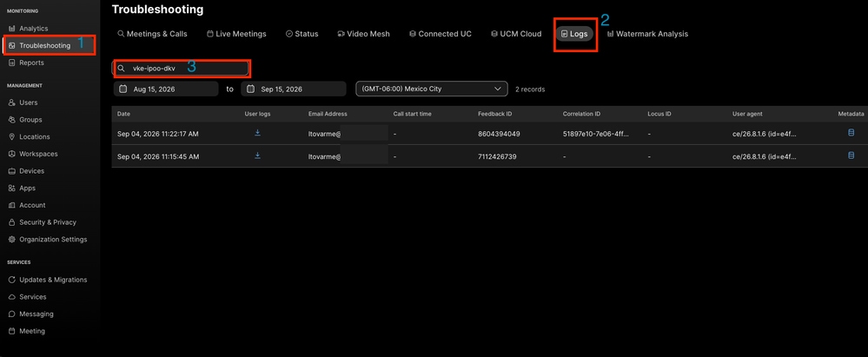This screenshot has width=868, height=357.
Task: Click the User agent column header
Action: point(747,114)
